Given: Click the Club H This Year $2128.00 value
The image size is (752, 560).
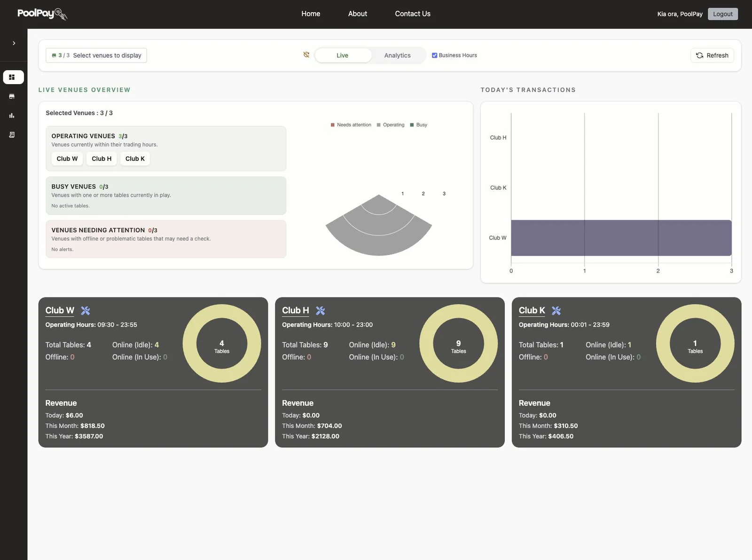Looking at the screenshot, I should [325, 436].
